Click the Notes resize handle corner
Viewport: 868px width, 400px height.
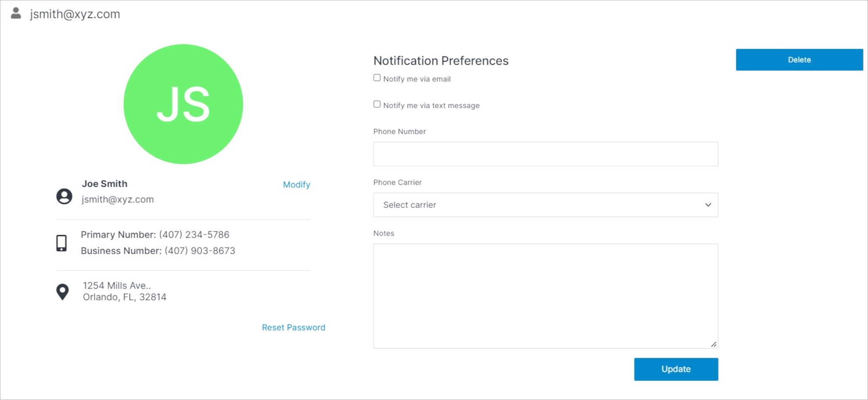point(714,344)
